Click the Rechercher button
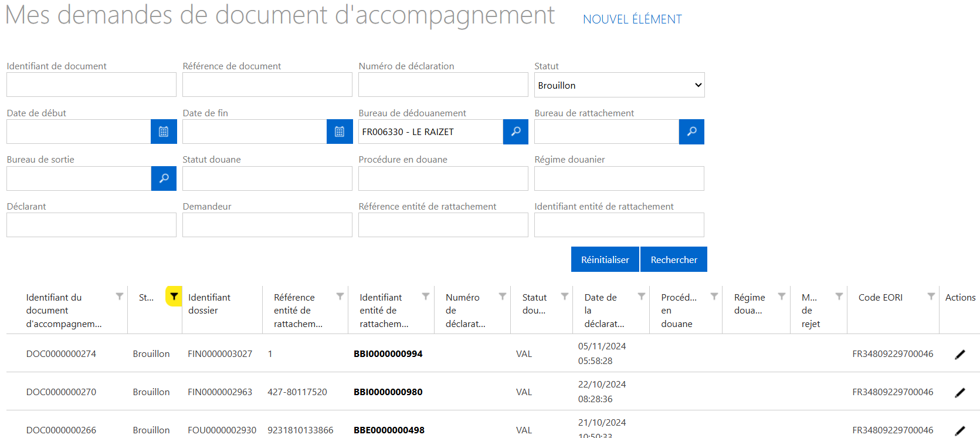980x438 pixels. [673, 260]
